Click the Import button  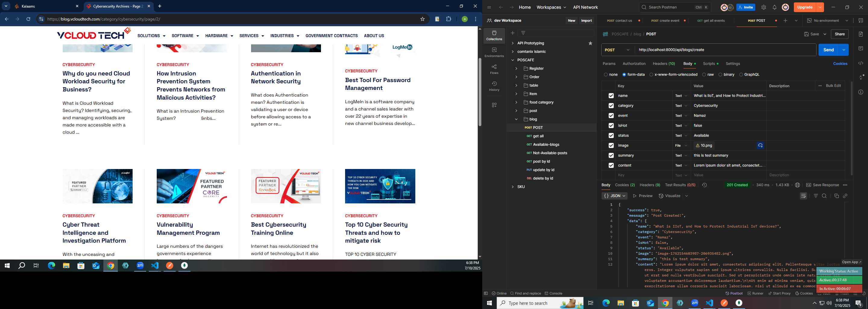[586, 21]
